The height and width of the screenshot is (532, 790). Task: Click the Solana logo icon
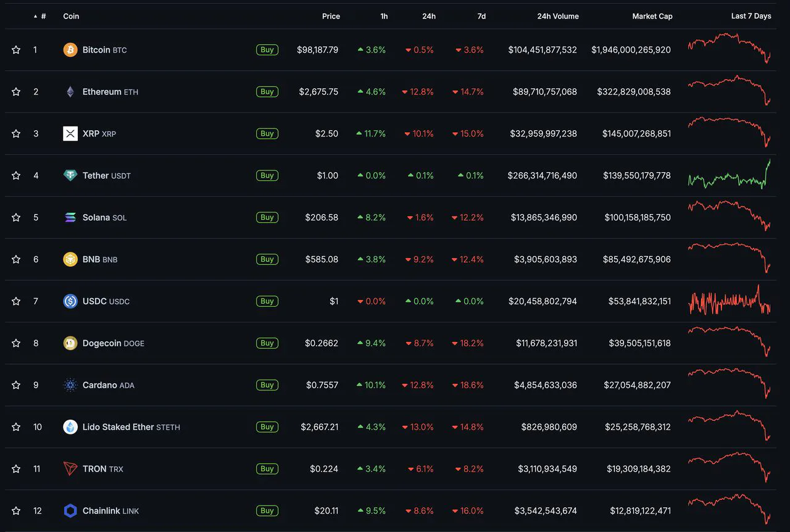click(70, 217)
